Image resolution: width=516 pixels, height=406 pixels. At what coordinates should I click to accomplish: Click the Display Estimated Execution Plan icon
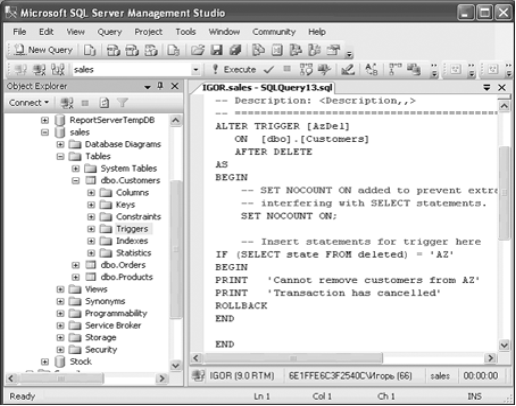click(x=306, y=69)
